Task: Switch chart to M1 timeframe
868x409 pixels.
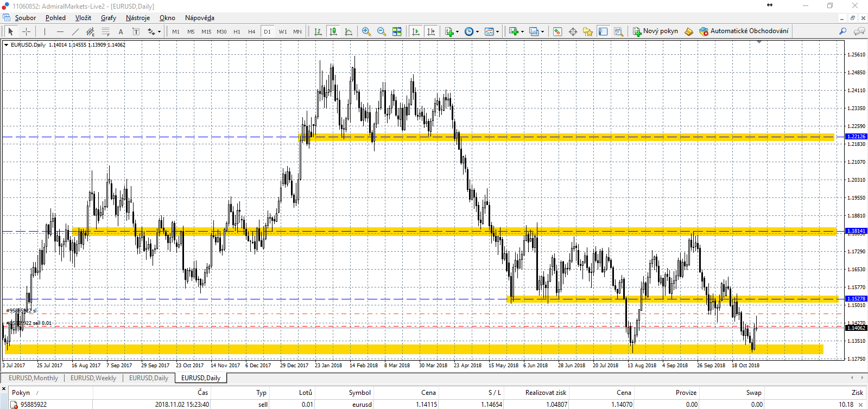Action: click(x=176, y=31)
